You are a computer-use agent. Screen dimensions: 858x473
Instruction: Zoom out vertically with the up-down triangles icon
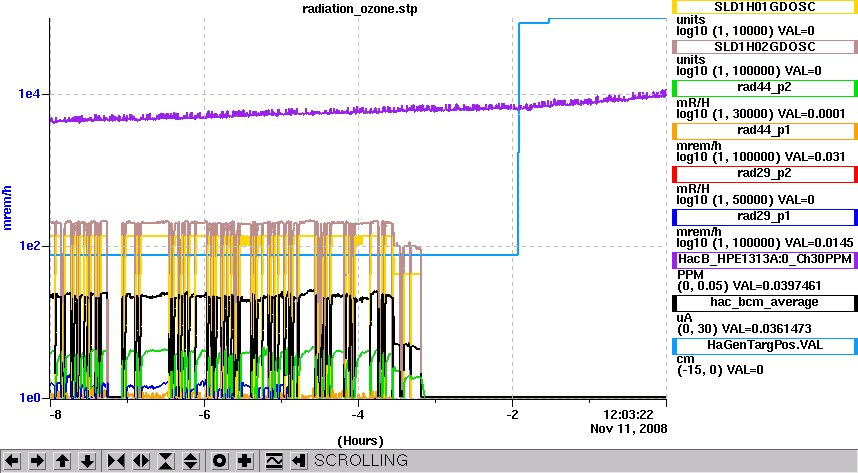pos(190,461)
